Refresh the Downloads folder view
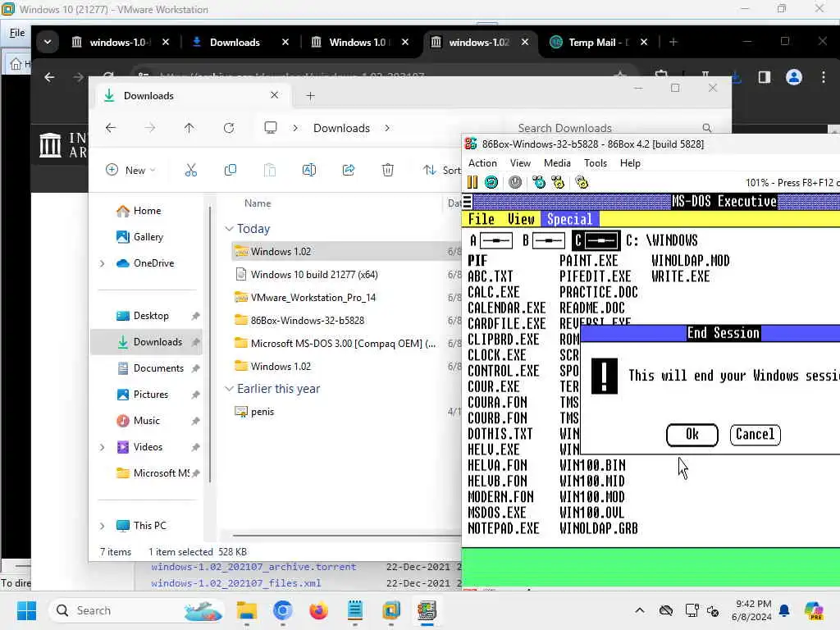Viewport: 840px width, 630px height. pyautogui.click(x=229, y=128)
